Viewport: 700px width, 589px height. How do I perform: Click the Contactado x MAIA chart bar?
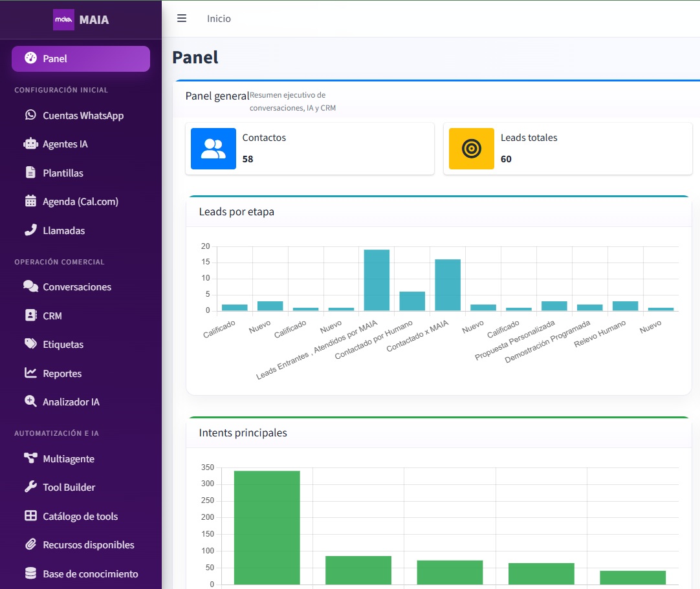[448, 285]
